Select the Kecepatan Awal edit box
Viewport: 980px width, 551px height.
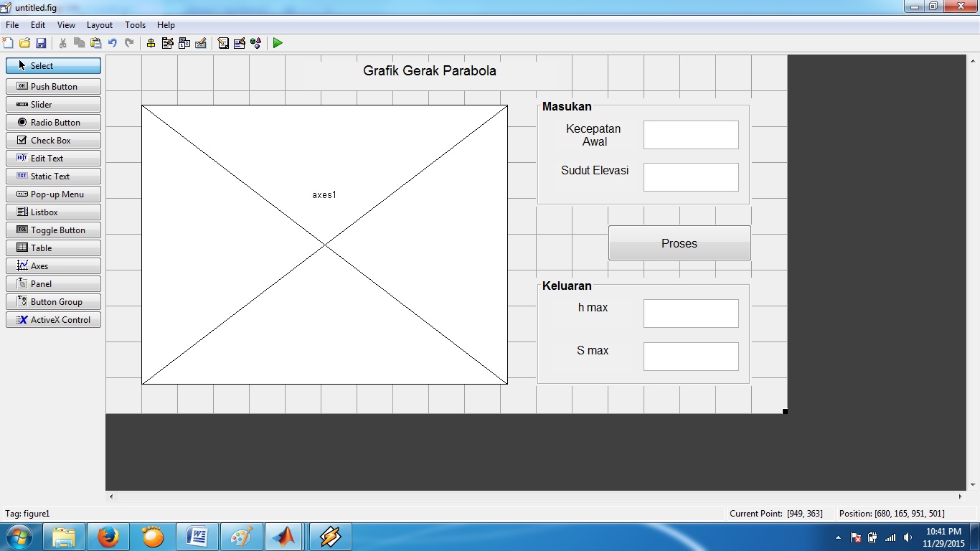click(x=690, y=135)
